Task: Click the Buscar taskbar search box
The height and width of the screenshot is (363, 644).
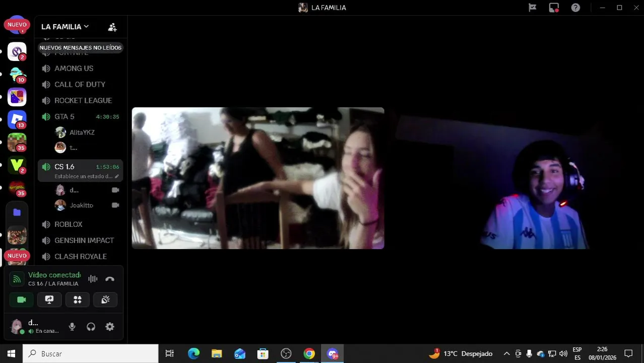Action: tap(91, 353)
